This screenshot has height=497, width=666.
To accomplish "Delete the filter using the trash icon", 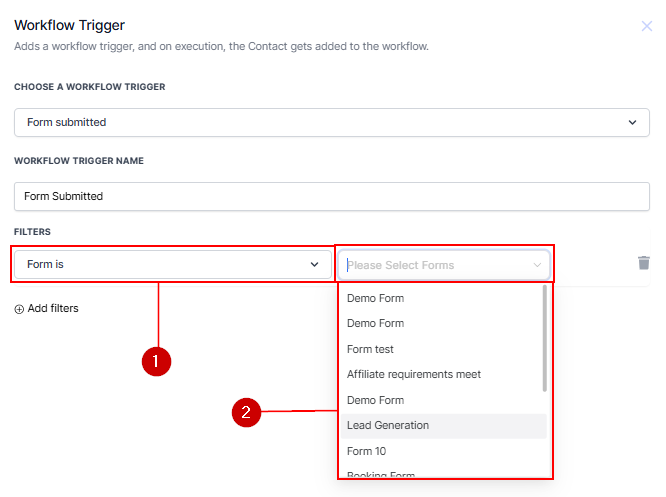I will 643,263.
